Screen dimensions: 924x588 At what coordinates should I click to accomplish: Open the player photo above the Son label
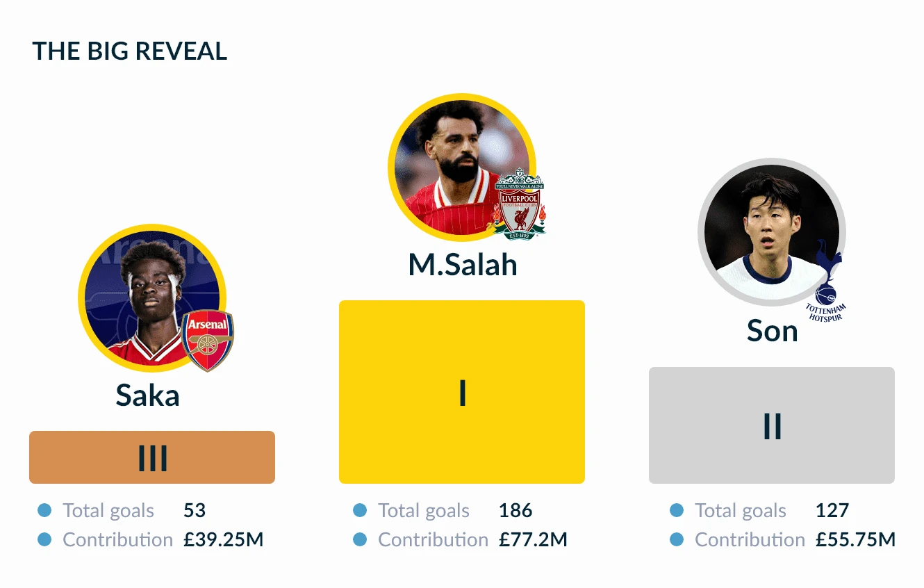tap(768, 229)
